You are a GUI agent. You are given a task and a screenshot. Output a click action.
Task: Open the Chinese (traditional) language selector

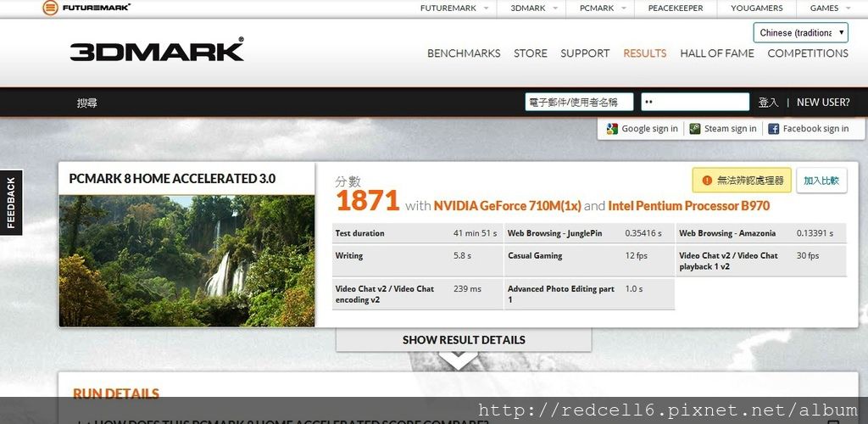click(x=800, y=33)
